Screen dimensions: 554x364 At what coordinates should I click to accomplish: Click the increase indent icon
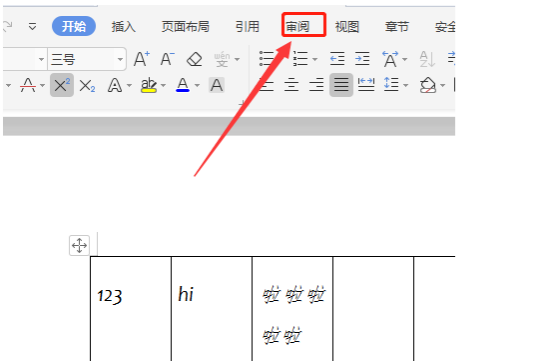pos(362,59)
